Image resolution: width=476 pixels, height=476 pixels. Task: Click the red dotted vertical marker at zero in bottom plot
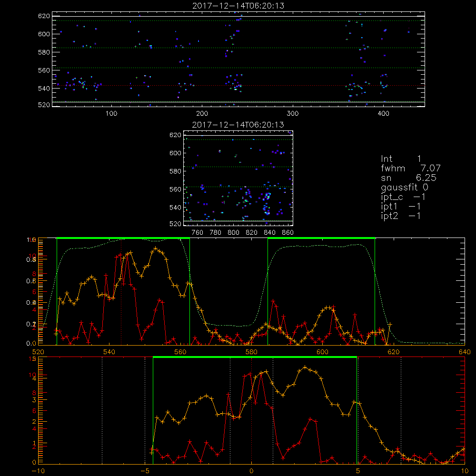251,411
